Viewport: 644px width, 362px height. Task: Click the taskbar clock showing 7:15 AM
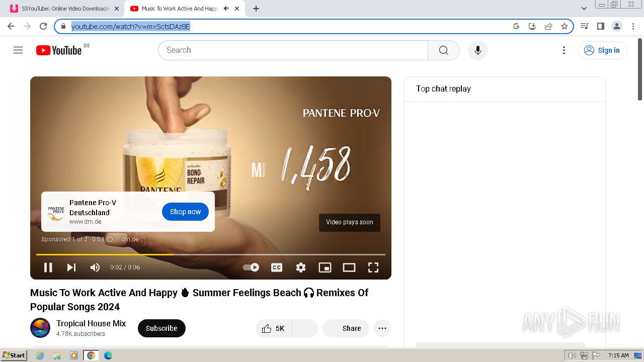coord(618,355)
